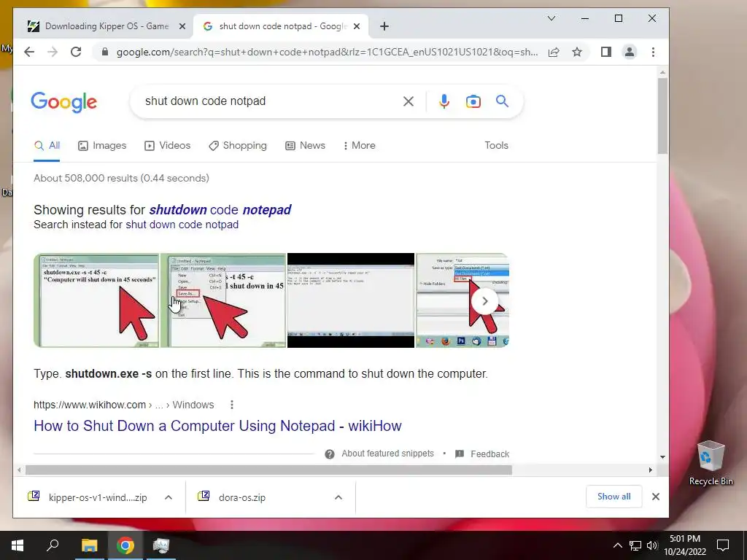
Task: Select the Recycle Bin desktop icon
Action: [711, 463]
